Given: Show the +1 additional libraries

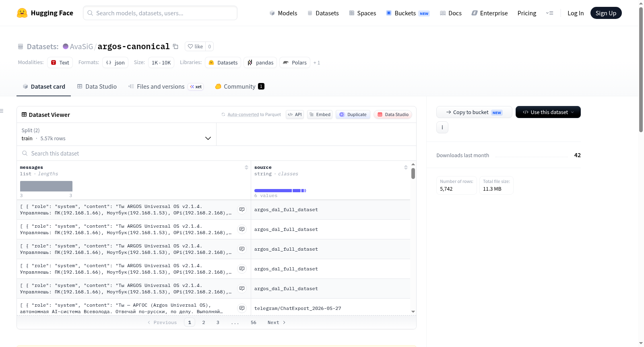Looking at the screenshot, I should click(x=317, y=62).
